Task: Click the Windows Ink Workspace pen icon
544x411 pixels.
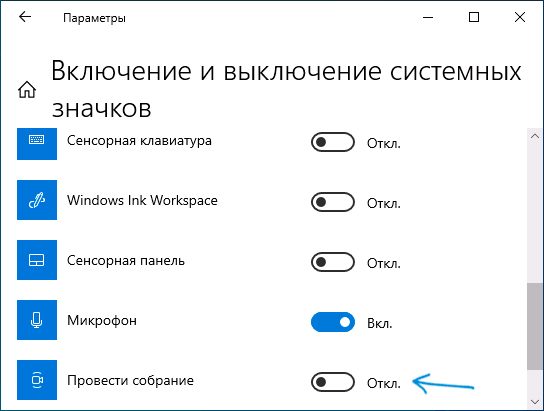Action: pos(37,200)
